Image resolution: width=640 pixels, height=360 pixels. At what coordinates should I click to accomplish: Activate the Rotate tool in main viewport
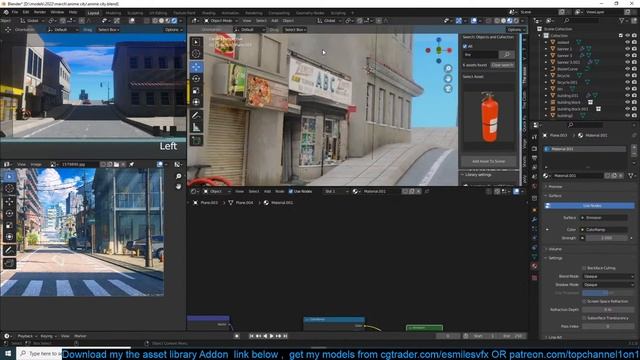click(196, 78)
